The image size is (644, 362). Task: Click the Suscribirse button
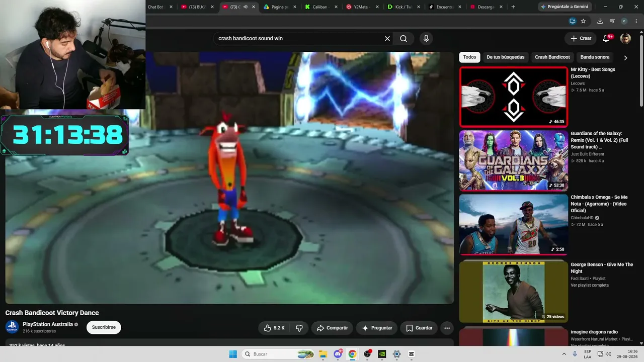click(104, 327)
